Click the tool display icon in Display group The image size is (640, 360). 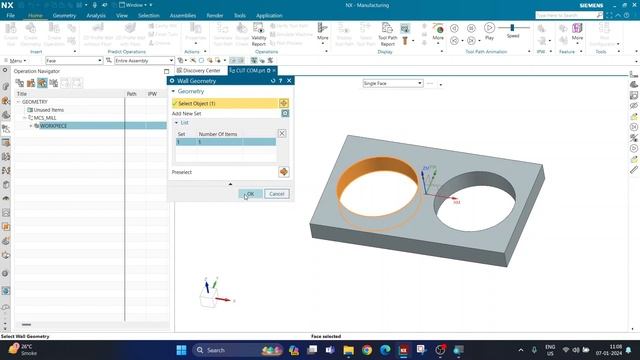coord(405,40)
